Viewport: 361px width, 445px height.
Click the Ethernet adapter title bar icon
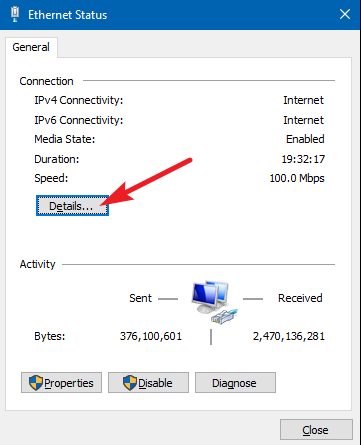coord(15,15)
